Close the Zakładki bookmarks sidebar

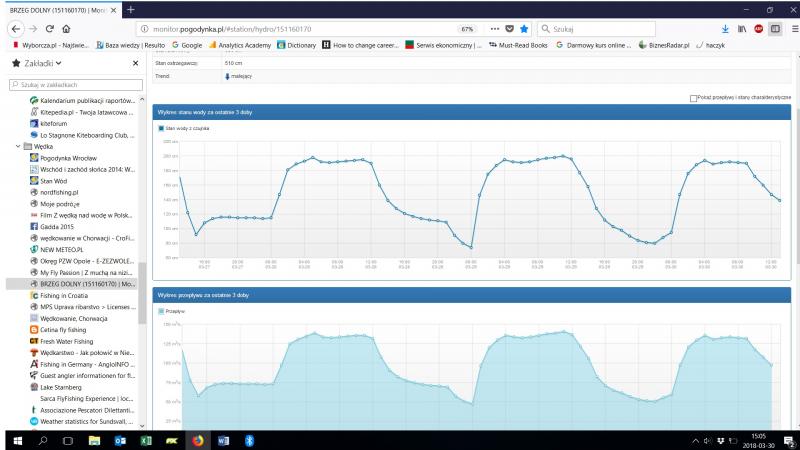coord(136,63)
